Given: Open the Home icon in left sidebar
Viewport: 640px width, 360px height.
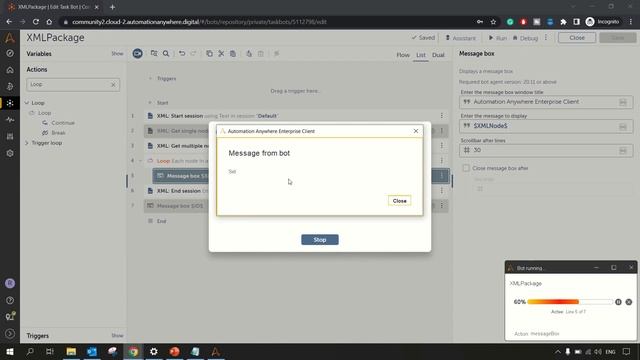Looking at the screenshot, I should (10, 70).
